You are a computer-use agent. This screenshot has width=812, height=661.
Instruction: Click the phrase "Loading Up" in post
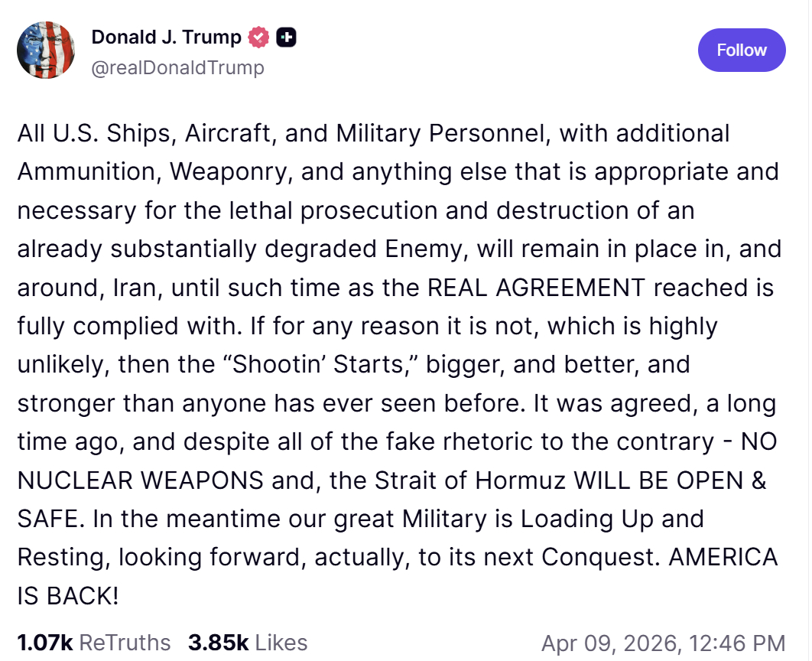[586, 519]
